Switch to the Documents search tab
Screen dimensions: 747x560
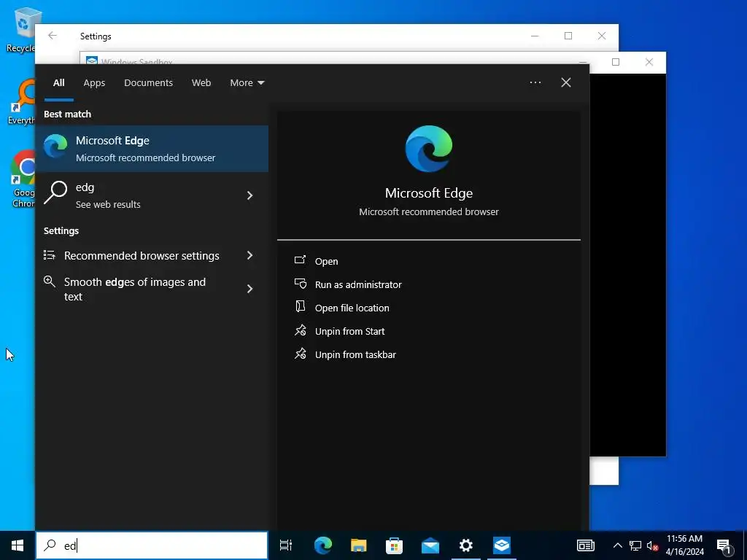[x=149, y=83]
